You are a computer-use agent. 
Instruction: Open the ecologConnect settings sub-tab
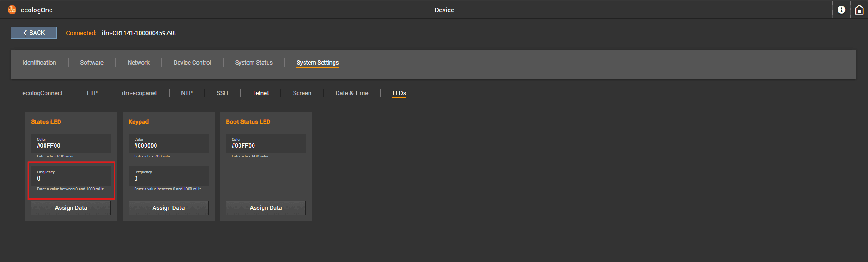pos(43,93)
